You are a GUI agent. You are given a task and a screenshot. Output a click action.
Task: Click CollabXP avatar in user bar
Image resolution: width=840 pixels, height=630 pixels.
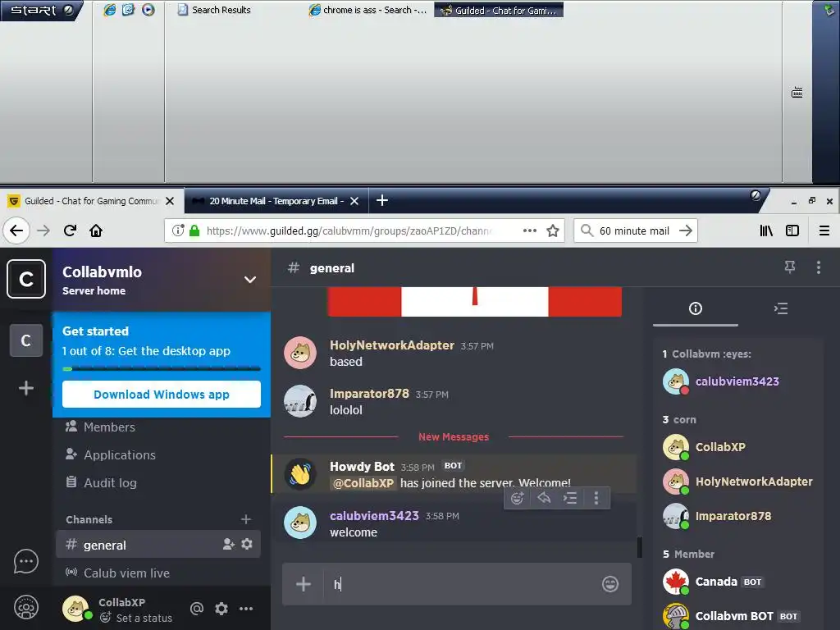75,609
